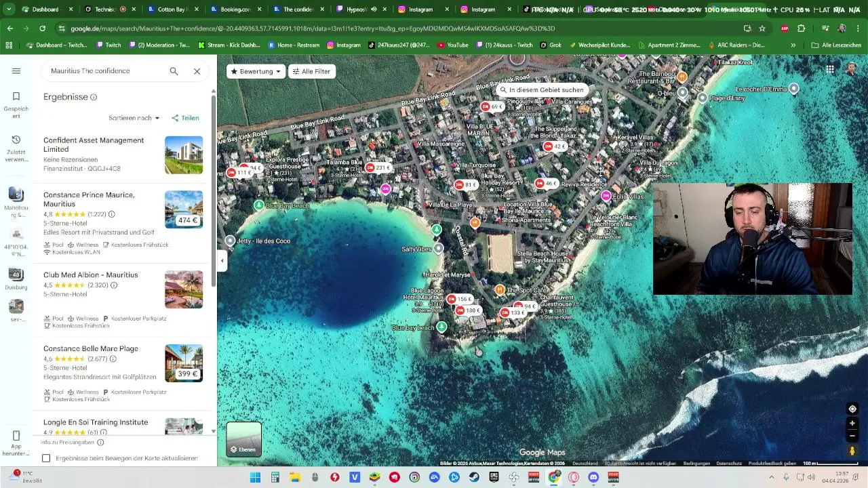The width and height of the screenshot is (868, 488).
Task: Clear the search with the X icon
Action: [x=197, y=71]
